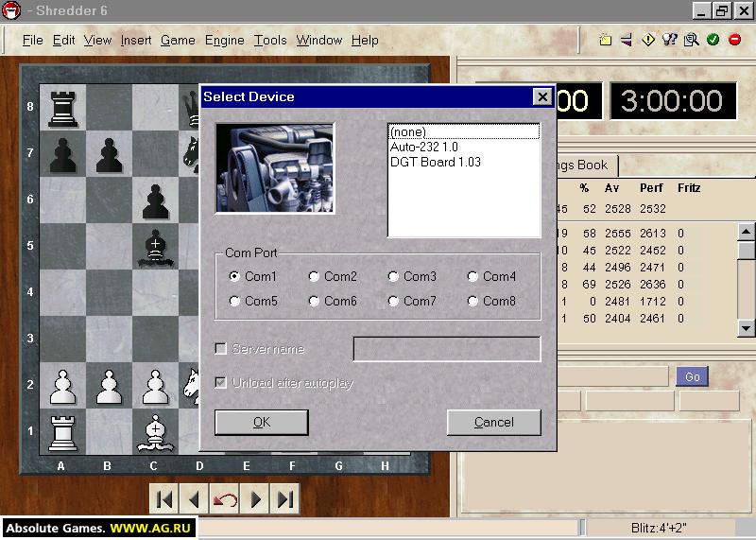Step back one move

click(x=194, y=499)
